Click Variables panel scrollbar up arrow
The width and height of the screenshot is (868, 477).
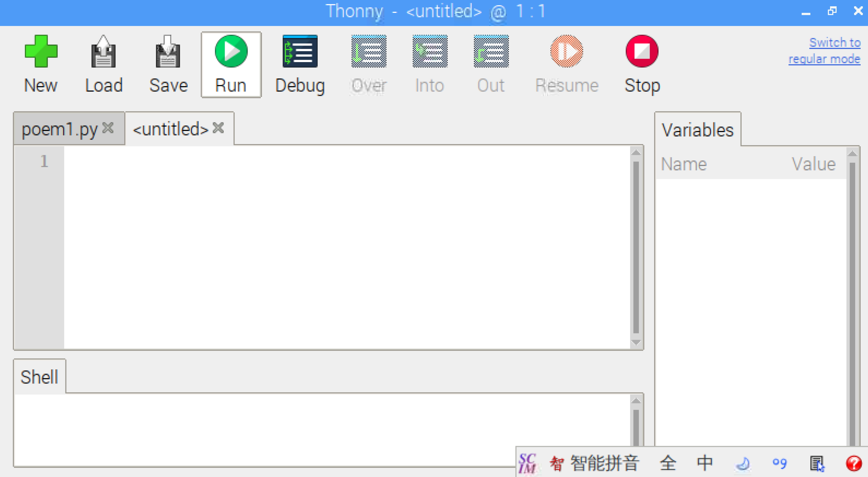tap(852, 153)
